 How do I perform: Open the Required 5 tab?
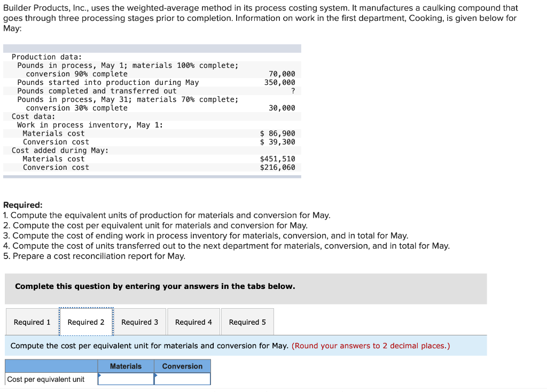(x=247, y=322)
